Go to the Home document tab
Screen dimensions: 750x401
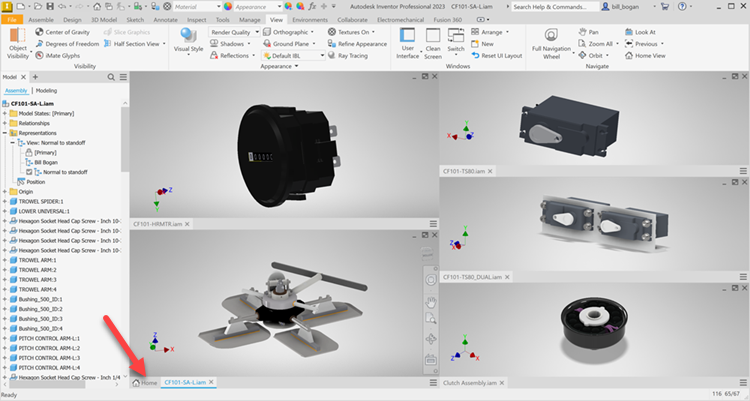pos(145,382)
